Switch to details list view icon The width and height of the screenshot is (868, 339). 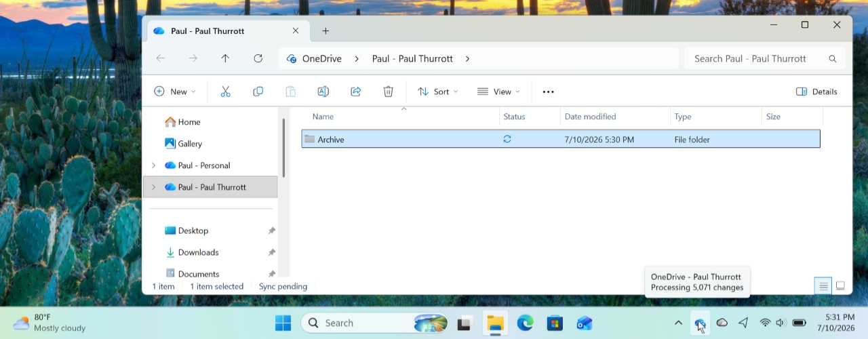click(823, 286)
